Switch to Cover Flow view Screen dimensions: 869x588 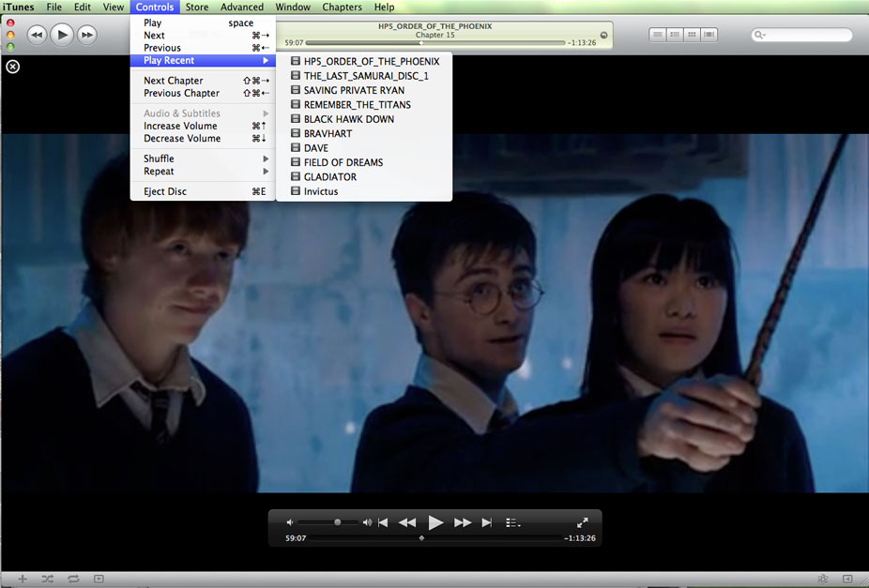pyautogui.click(x=709, y=35)
